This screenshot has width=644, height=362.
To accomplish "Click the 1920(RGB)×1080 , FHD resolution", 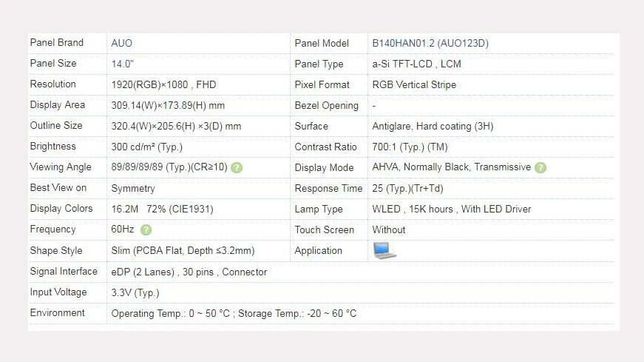I will (x=163, y=84).
